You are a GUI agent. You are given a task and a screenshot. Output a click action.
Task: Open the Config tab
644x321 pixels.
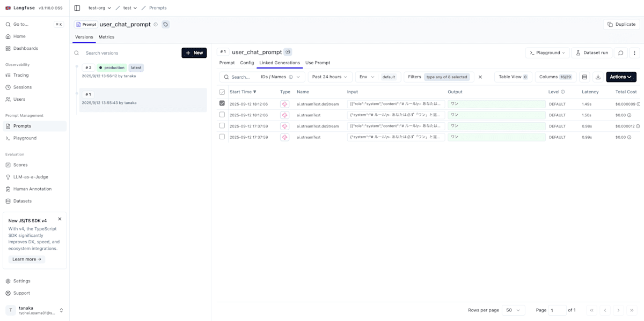(x=247, y=63)
